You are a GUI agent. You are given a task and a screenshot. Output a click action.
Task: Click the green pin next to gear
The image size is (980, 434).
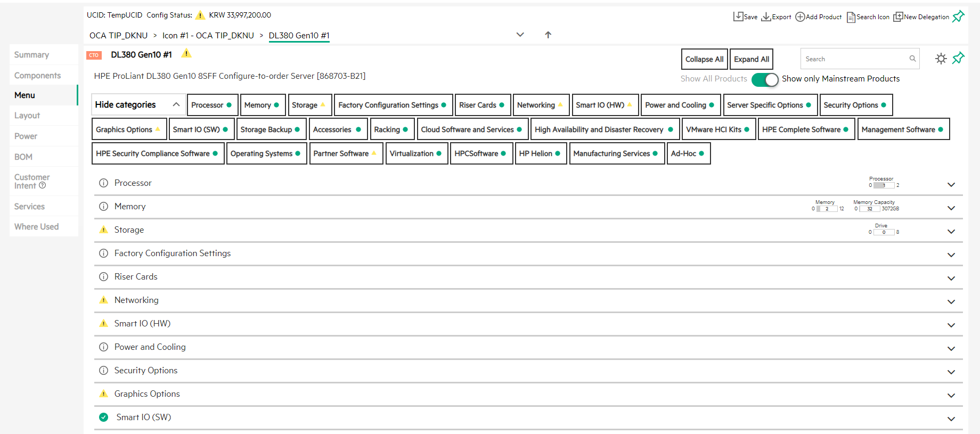[958, 58]
